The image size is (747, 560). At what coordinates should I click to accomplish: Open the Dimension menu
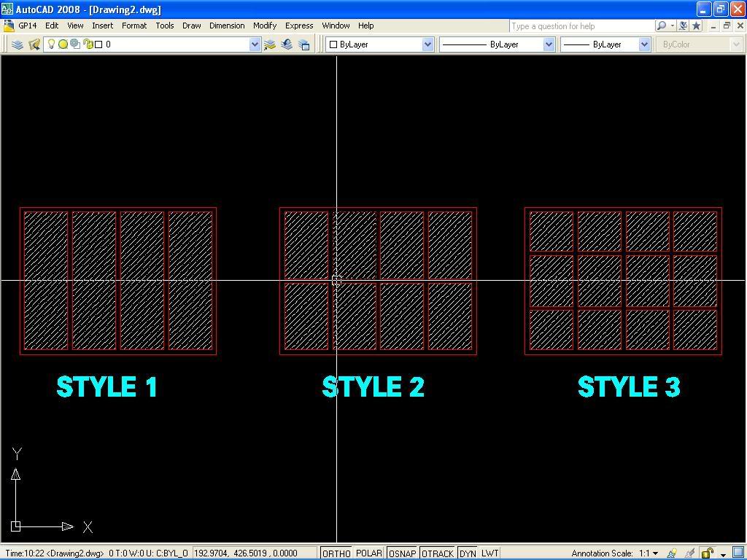(226, 26)
